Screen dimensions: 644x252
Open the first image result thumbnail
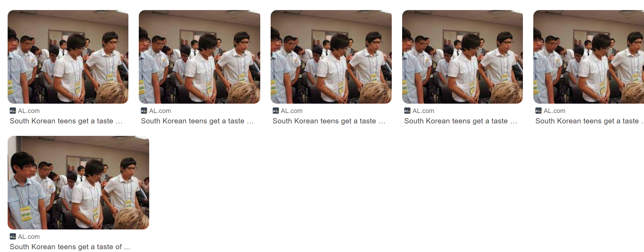tap(68, 57)
